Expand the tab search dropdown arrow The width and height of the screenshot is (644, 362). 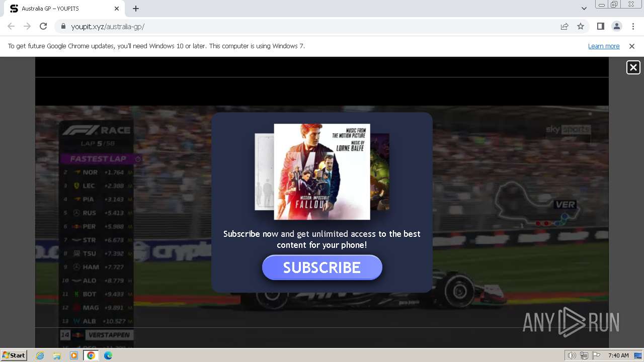584,9
